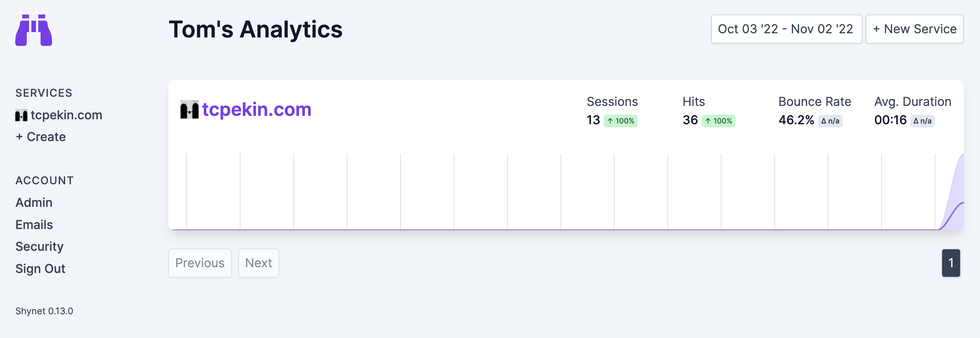Click the Hits 100% increase badge
Viewport: 980px width, 338px height.
(718, 121)
